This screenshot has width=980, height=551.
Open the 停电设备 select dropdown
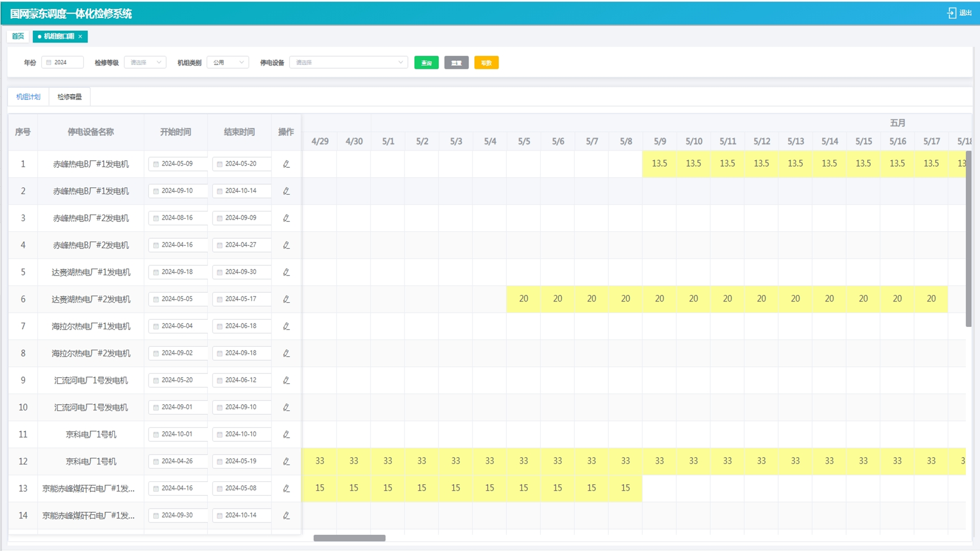(349, 62)
